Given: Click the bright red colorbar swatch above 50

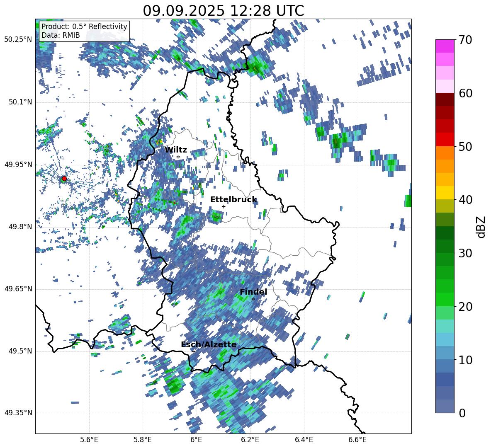Looking at the screenshot, I should coord(445,139).
